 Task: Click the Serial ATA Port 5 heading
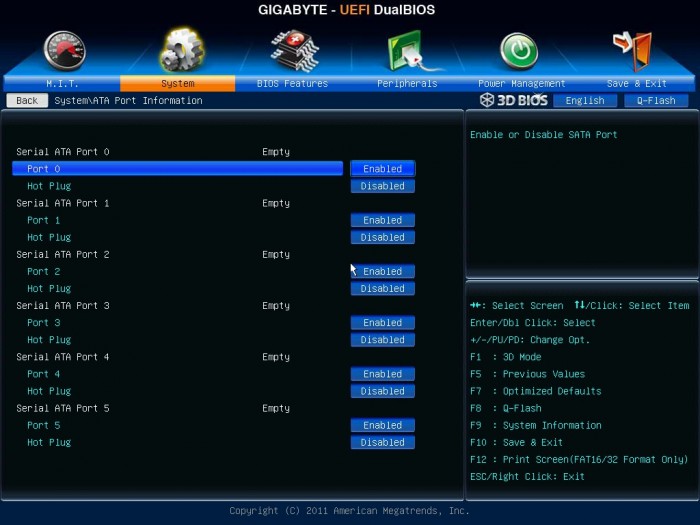coord(63,408)
